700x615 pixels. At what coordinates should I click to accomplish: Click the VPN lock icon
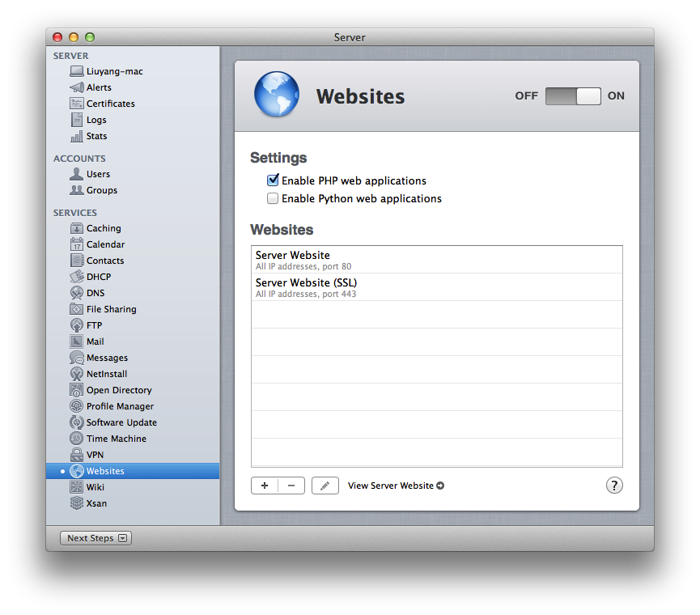[x=77, y=455]
